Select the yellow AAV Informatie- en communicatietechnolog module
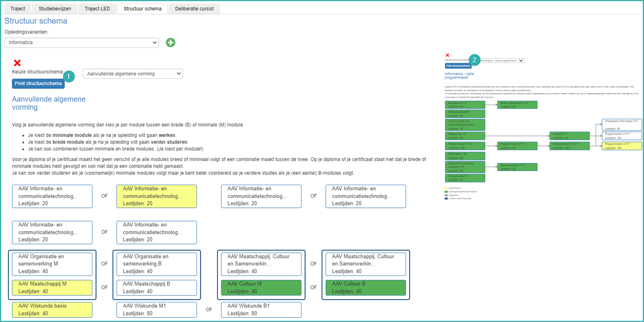 coord(157,196)
